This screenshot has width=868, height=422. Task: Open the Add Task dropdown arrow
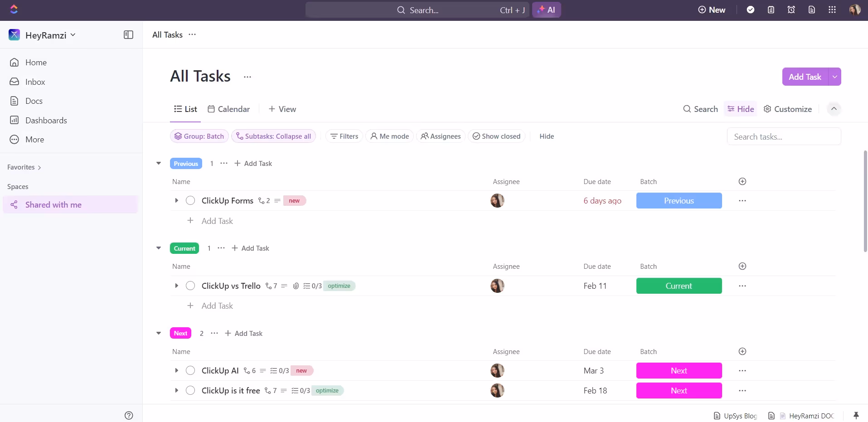click(x=834, y=77)
